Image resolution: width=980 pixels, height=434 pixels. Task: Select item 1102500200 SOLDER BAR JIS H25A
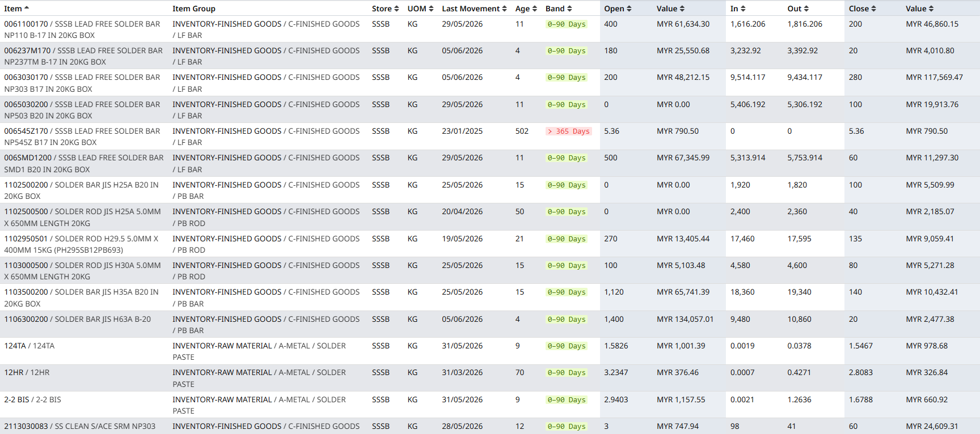click(x=82, y=190)
